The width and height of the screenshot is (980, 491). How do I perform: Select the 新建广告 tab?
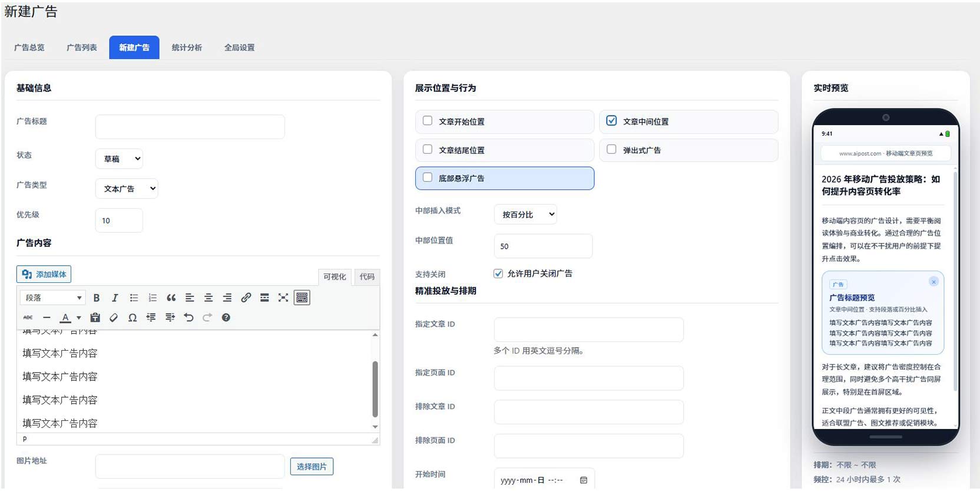134,48
